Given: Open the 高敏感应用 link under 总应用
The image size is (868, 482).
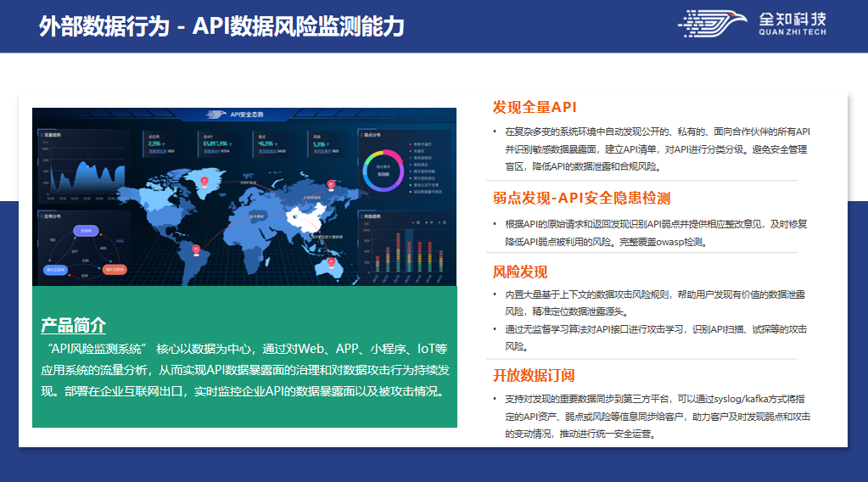Looking at the screenshot, I should pyautogui.click(x=158, y=151).
